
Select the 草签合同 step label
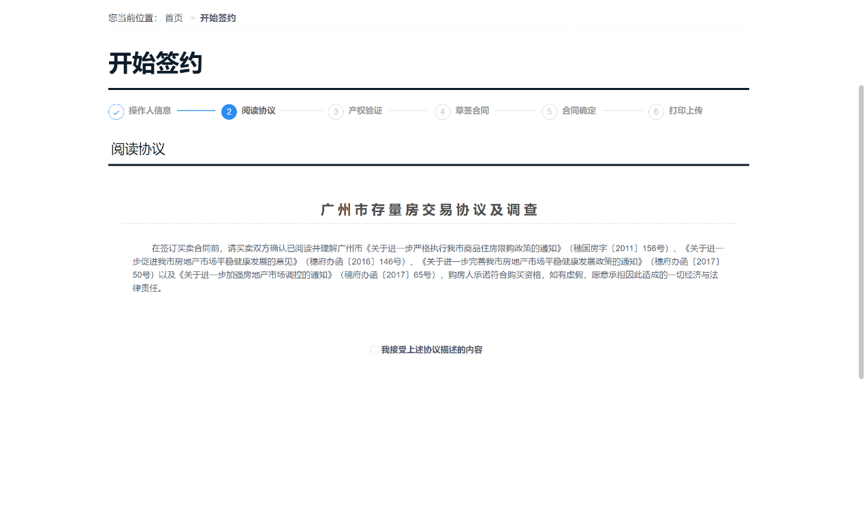click(x=472, y=110)
